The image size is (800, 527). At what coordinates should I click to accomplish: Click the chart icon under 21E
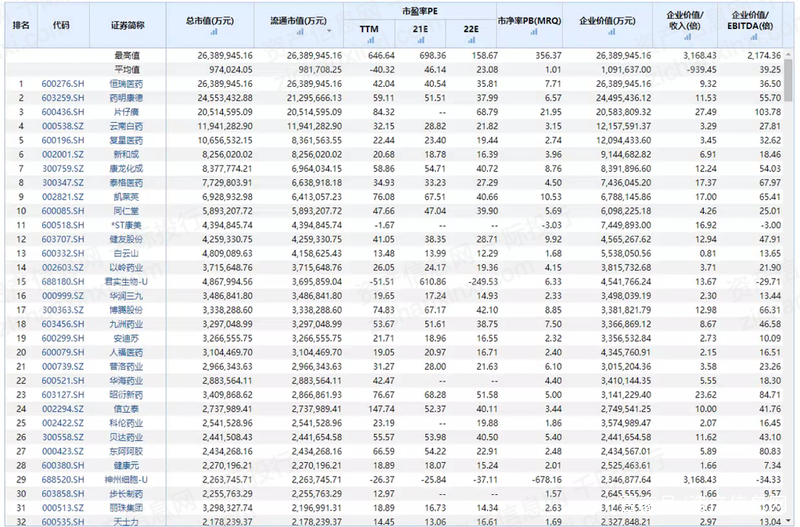(421, 40)
